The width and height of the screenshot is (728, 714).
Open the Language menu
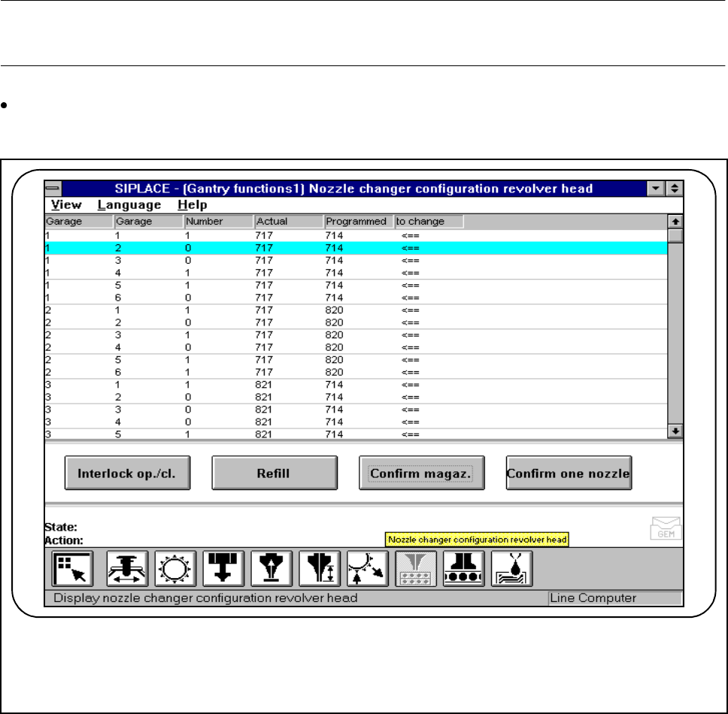pyautogui.click(x=129, y=204)
